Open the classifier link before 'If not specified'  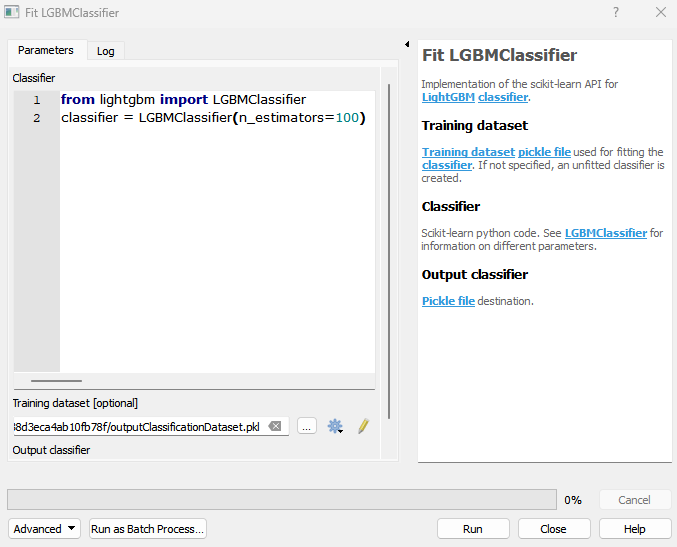447,165
